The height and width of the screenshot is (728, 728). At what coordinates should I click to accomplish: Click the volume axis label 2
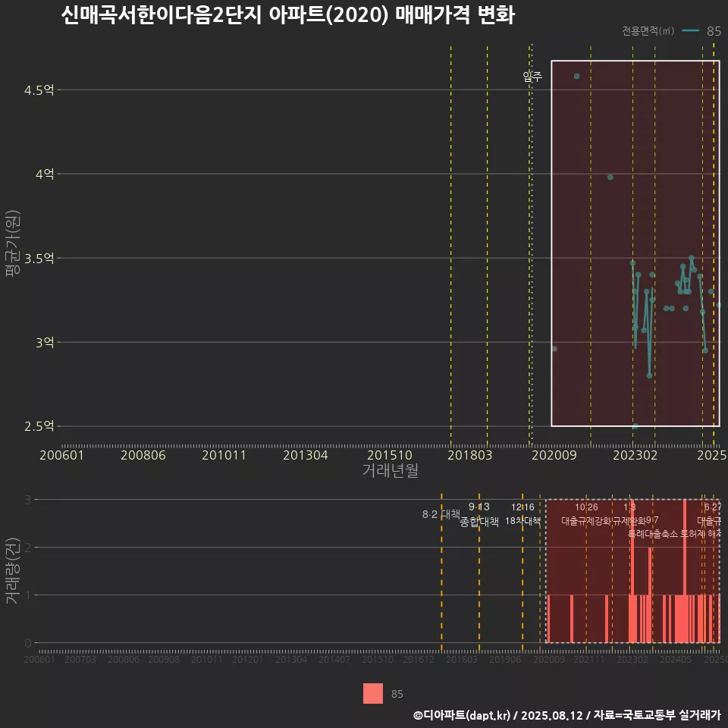[28, 548]
